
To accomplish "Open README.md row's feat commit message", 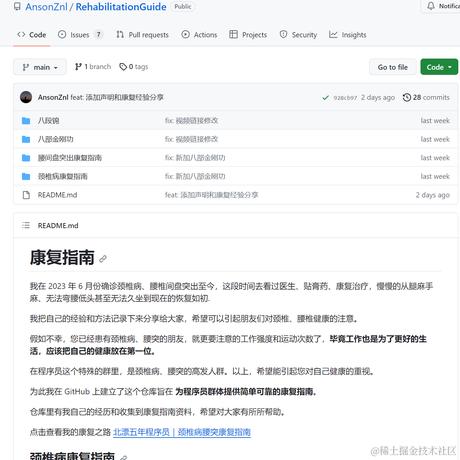I will click(x=211, y=195).
